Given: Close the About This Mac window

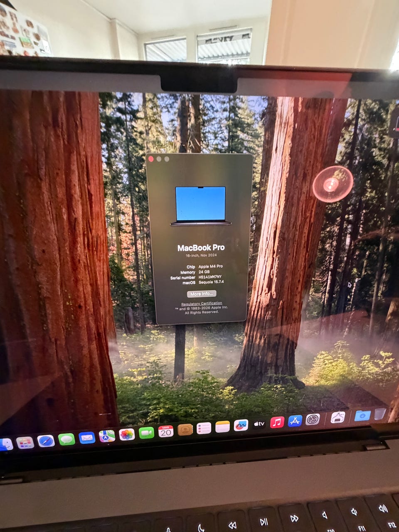Looking at the screenshot, I should tap(151, 159).
